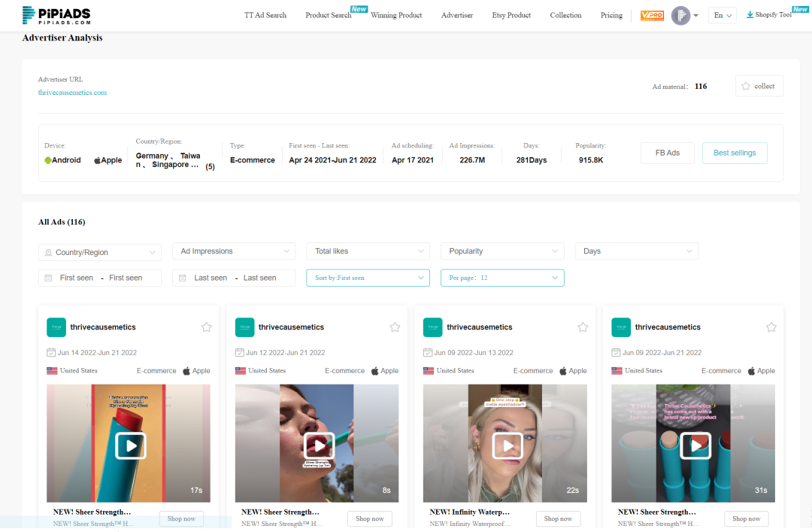Click date range Jun 14 2022-Jun 21 2022
The width and height of the screenshot is (812, 532).
pos(97,353)
